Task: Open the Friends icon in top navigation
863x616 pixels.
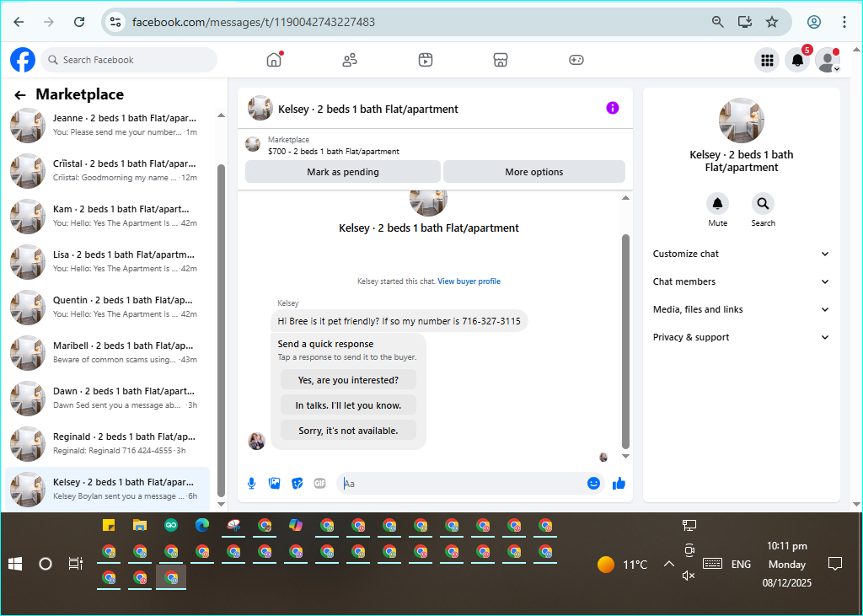Action: [350, 60]
